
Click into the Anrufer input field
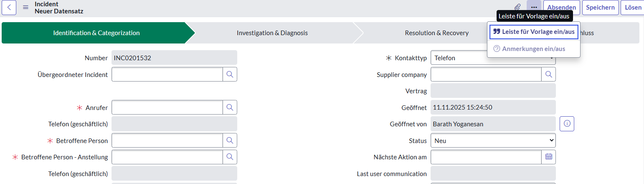167,107
